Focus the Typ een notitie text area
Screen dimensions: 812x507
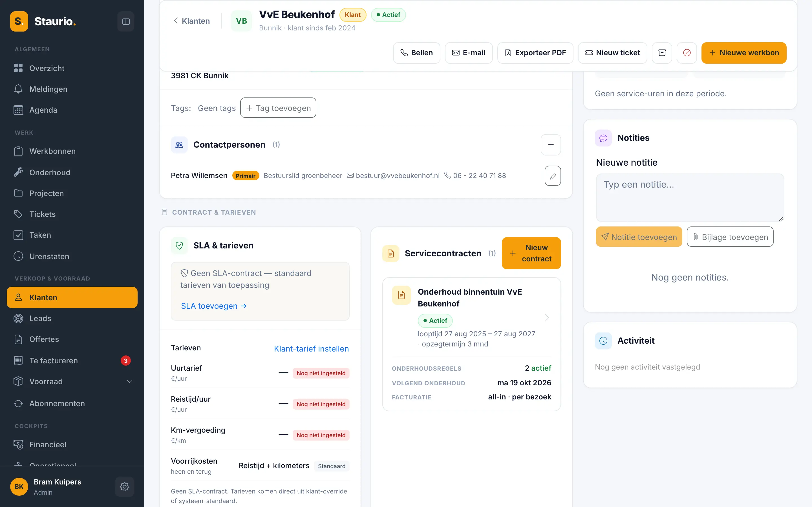click(690, 197)
